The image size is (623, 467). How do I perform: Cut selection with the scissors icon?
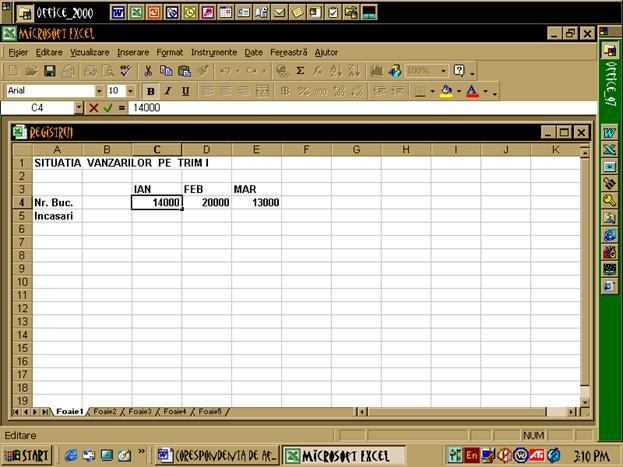tap(148, 71)
